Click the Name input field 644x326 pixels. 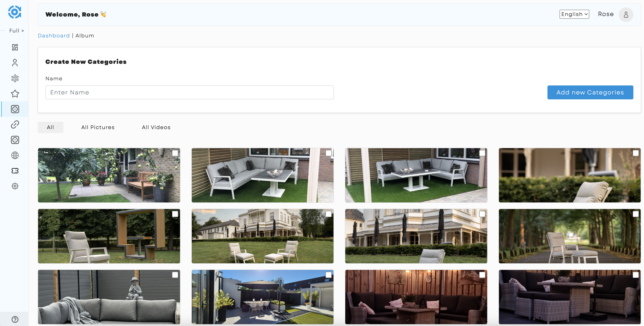point(189,92)
